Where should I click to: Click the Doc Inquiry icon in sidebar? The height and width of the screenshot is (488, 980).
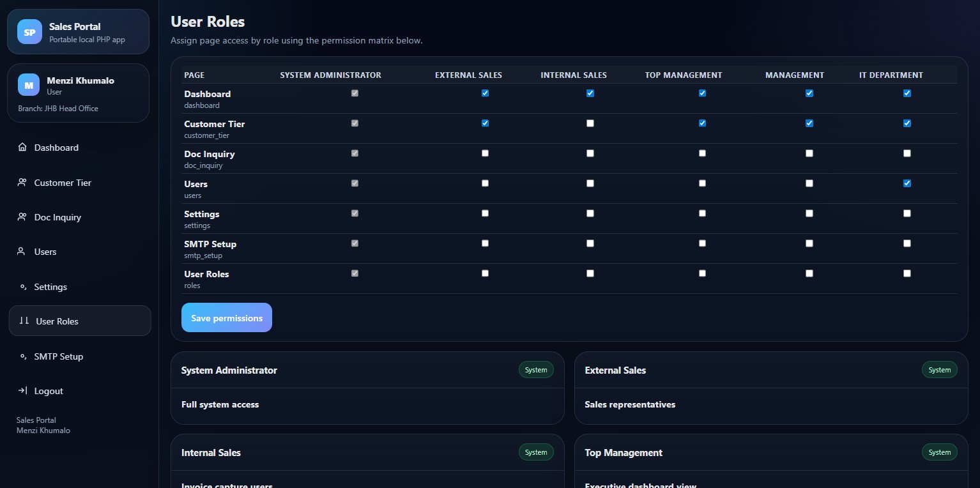(22, 217)
